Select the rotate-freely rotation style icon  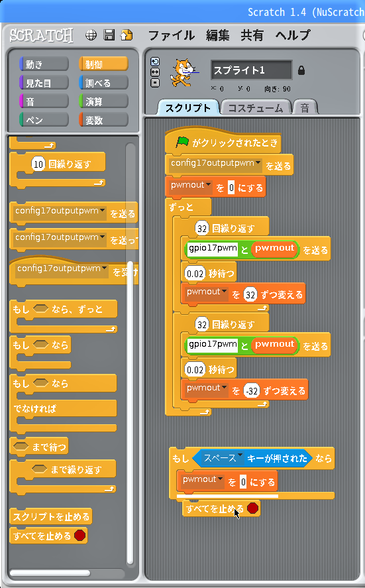click(155, 62)
